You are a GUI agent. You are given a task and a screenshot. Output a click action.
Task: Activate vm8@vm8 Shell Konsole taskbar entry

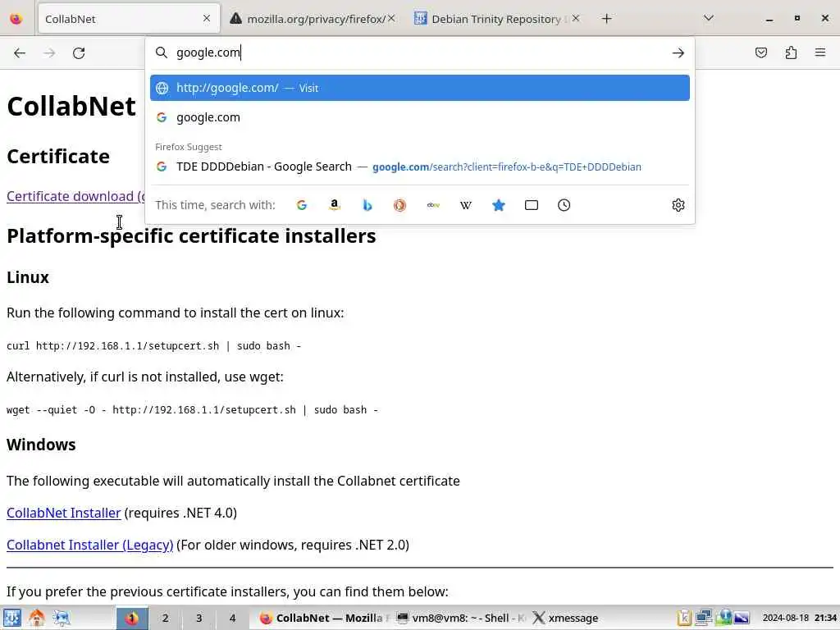point(462,619)
